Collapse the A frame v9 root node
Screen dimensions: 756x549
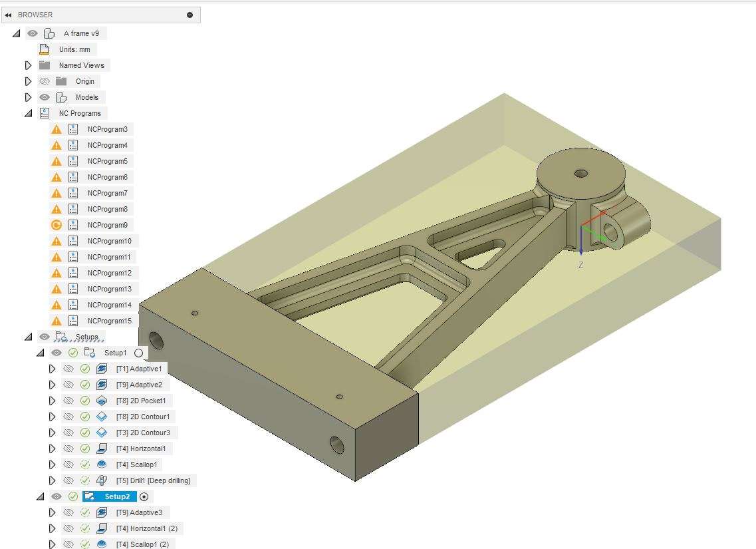pos(17,33)
